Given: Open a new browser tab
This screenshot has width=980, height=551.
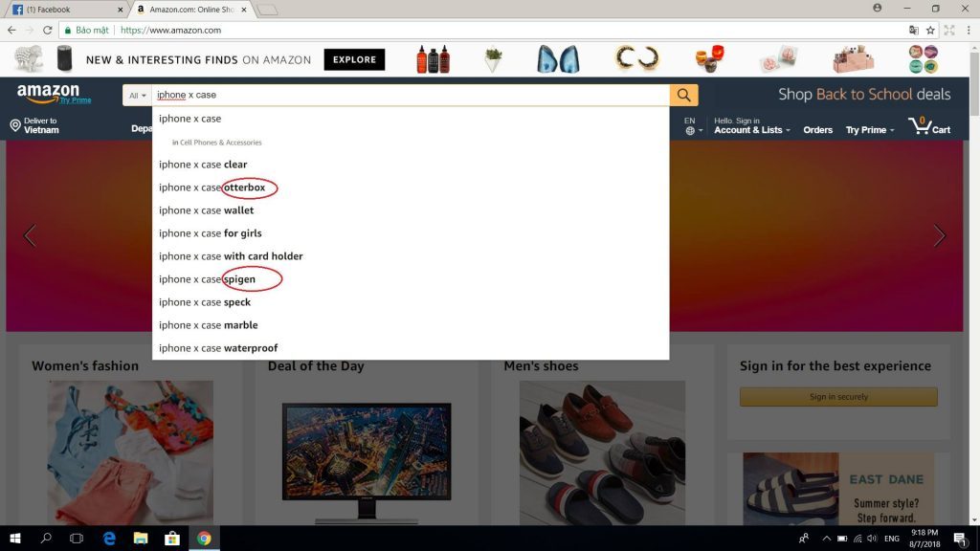Looking at the screenshot, I should tap(267, 10).
